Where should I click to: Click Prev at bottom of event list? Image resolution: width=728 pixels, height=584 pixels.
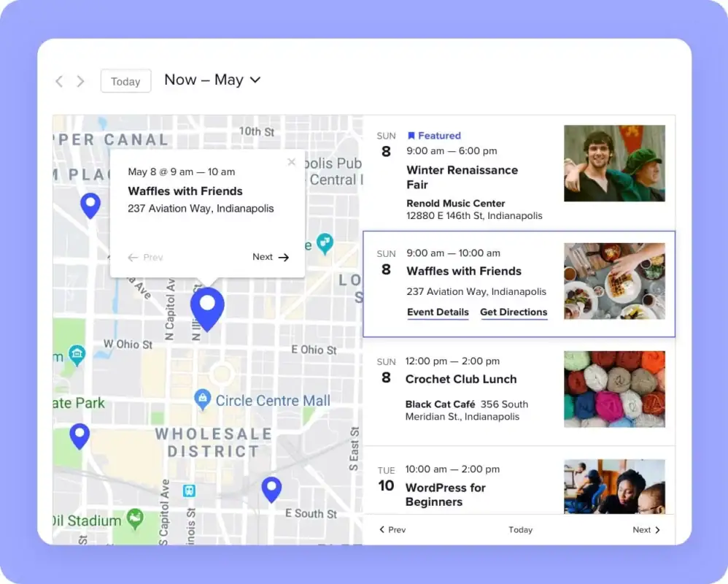[392, 530]
